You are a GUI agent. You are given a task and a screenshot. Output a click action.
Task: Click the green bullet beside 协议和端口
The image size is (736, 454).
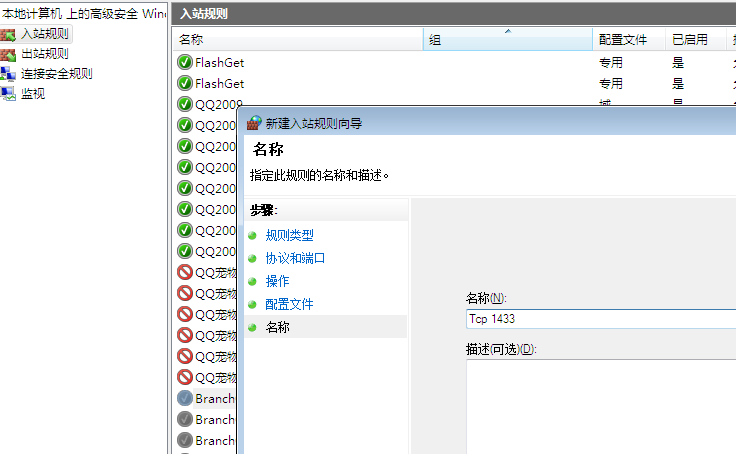pos(253,258)
